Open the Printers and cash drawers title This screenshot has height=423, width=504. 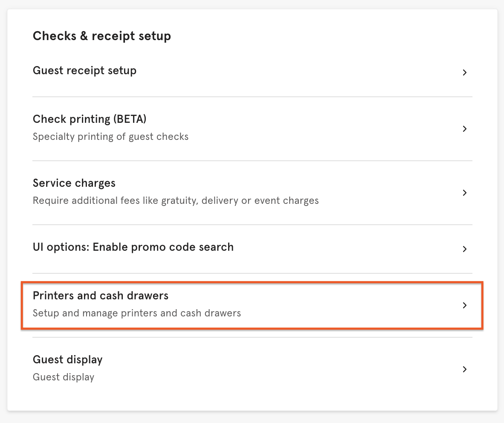click(100, 296)
